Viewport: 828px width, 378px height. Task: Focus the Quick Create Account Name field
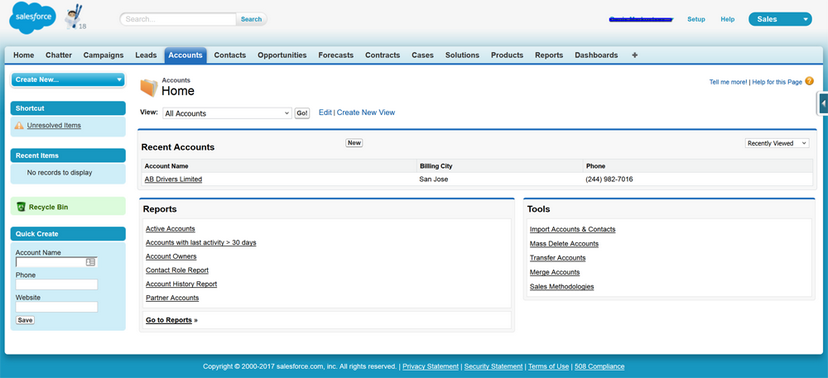point(57,262)
